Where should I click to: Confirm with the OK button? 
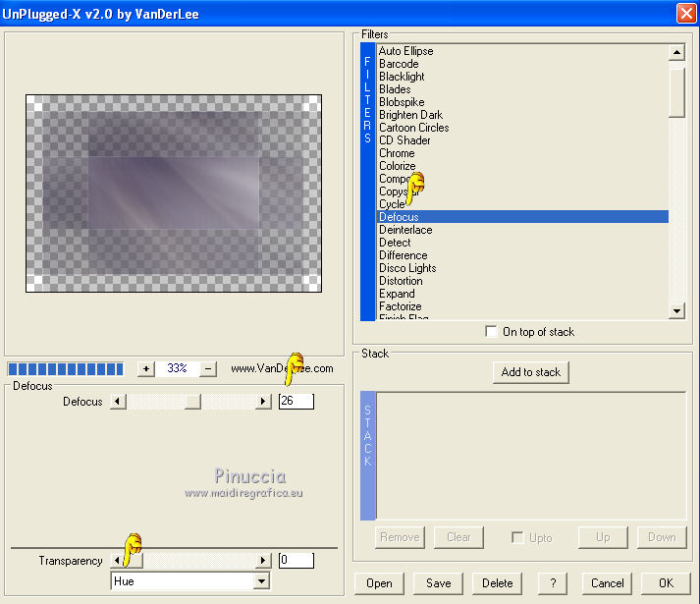pos(666,583)
